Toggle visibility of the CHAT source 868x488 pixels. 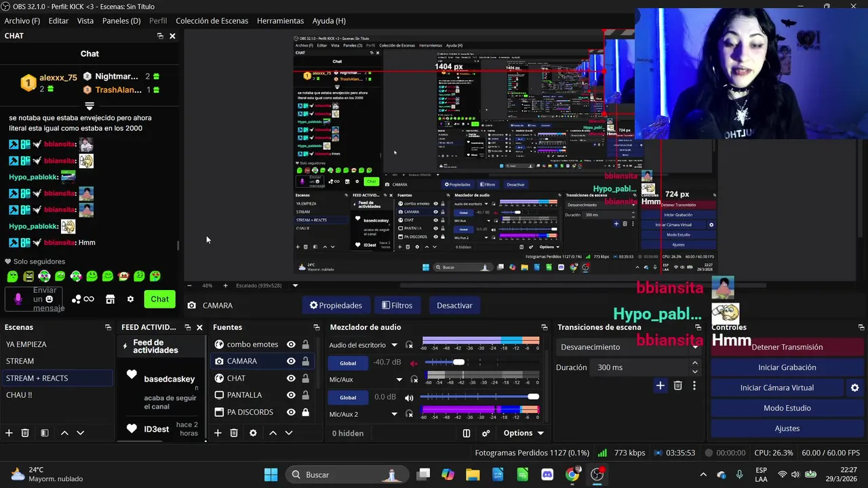[291, 378]
